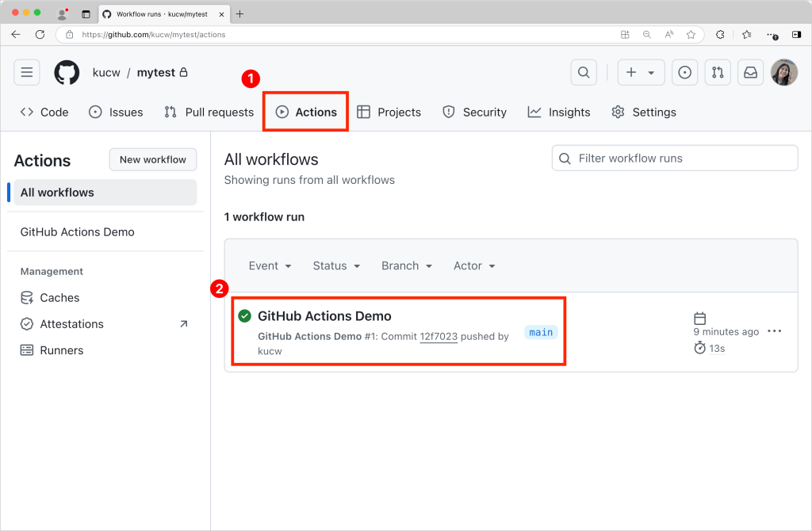
Task: Click the search magnifier button in header
Action: [584, 72]
